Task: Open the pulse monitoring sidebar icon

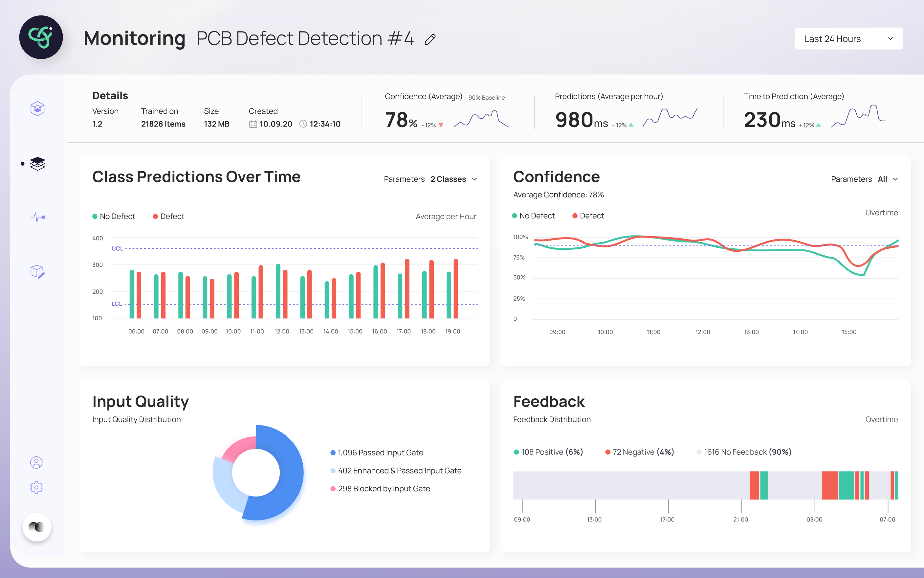Action: (37, 217)
